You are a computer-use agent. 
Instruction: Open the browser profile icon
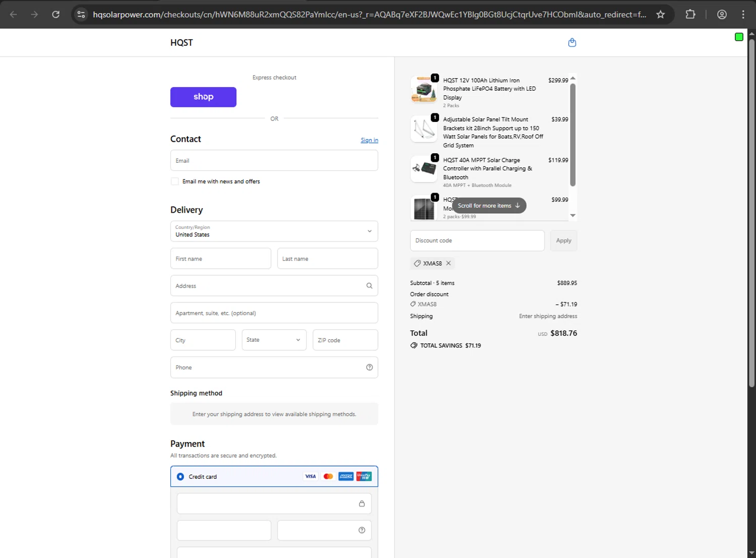pyautogui.click(x=722, y=14)
